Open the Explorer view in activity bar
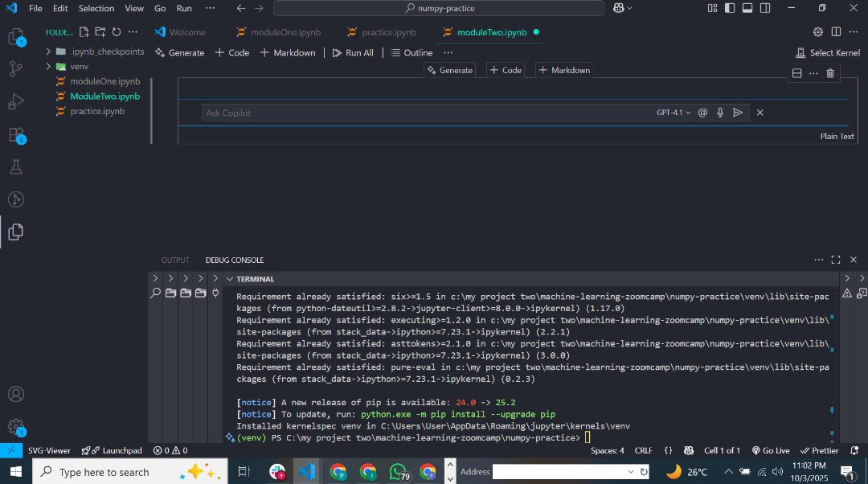This screenshot has width=868, height=484. (x=15, y=38)
